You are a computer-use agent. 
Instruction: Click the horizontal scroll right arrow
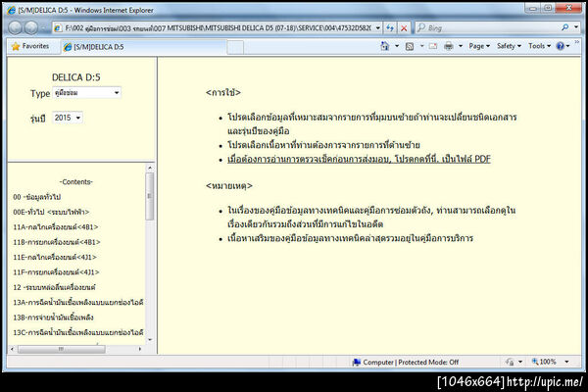tap(140, 349)
